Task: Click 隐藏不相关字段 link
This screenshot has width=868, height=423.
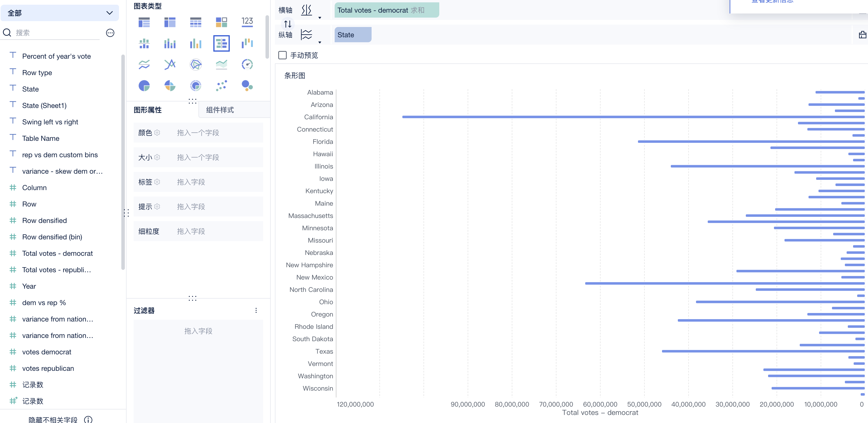Action: pos(53,419)
